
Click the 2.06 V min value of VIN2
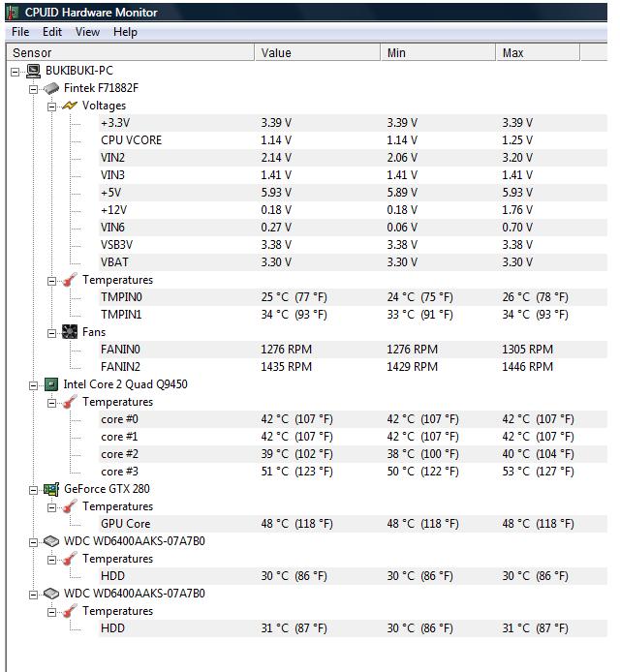(402, 158)
